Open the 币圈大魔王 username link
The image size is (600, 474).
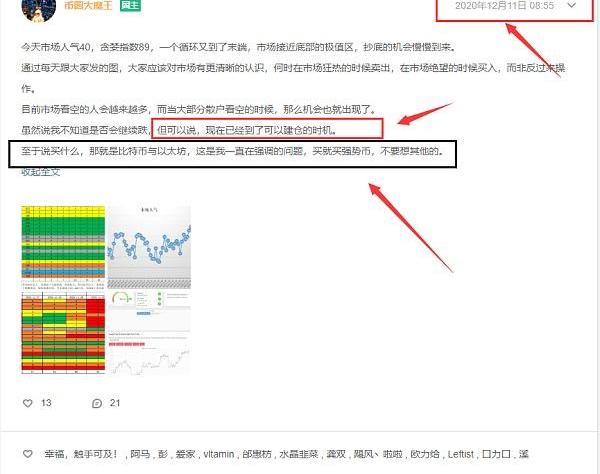pyautogui.click(x=87, y=5)
